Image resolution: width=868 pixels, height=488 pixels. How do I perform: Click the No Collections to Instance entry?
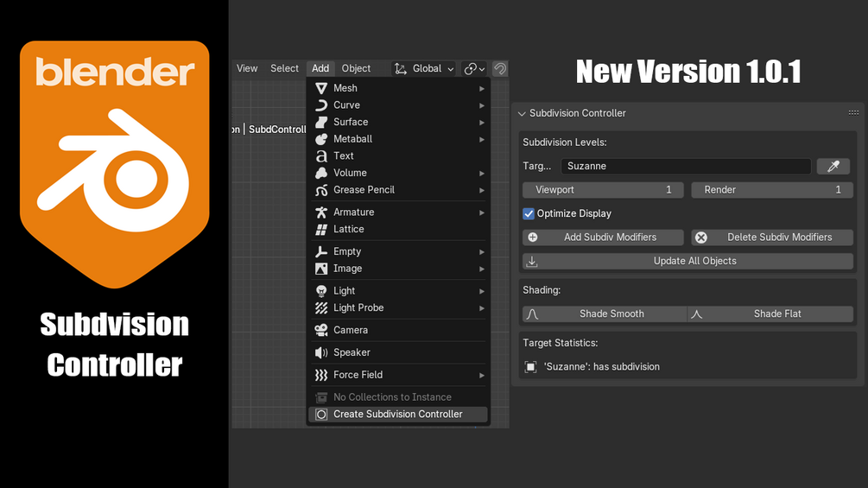coord(398,397)
